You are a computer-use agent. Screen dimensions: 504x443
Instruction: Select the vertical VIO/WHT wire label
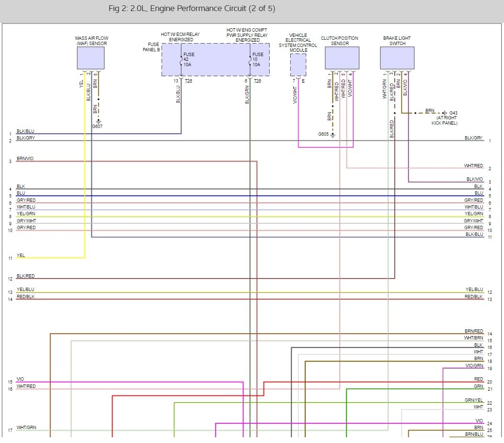coord(295,95)
